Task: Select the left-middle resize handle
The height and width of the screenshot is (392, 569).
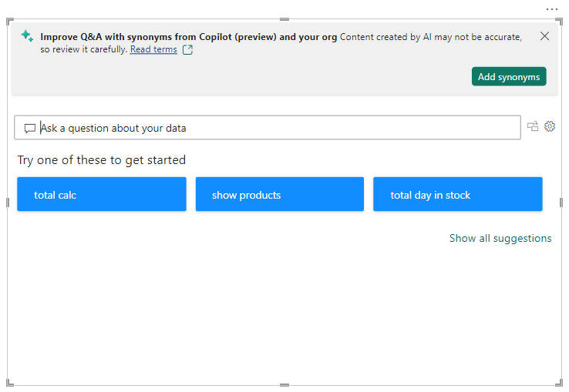Action: pyautogui.click(x=8, y=203)
